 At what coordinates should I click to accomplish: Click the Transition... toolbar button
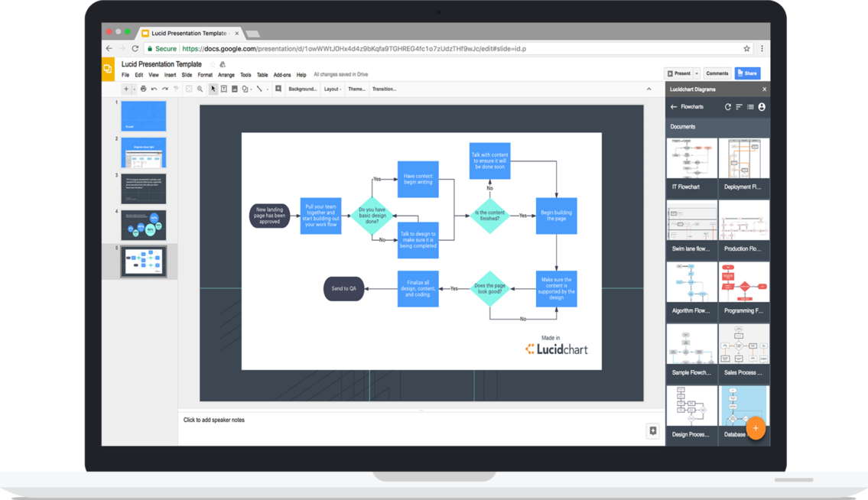384,89
